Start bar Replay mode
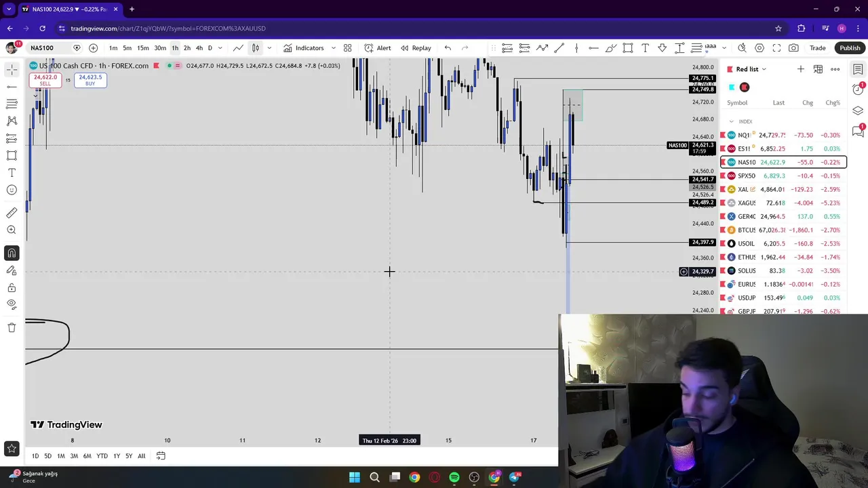The image size is (868, 488). [x=416, y=48]
